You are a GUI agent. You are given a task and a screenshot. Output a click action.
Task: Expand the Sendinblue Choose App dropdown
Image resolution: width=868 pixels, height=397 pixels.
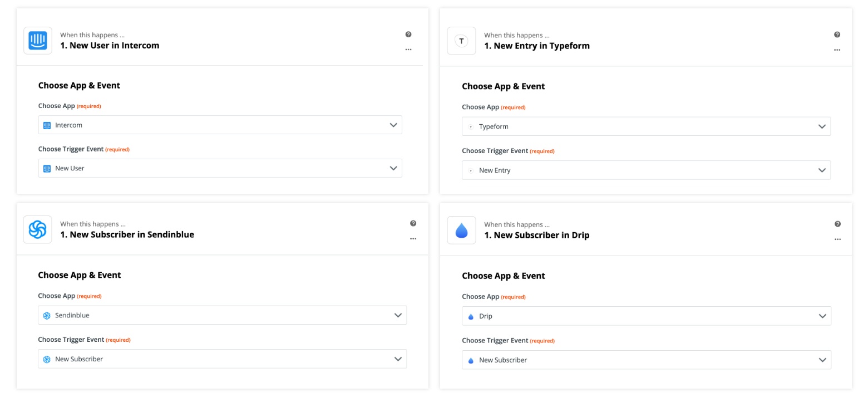pyautogui.click(x=222, y=315)
